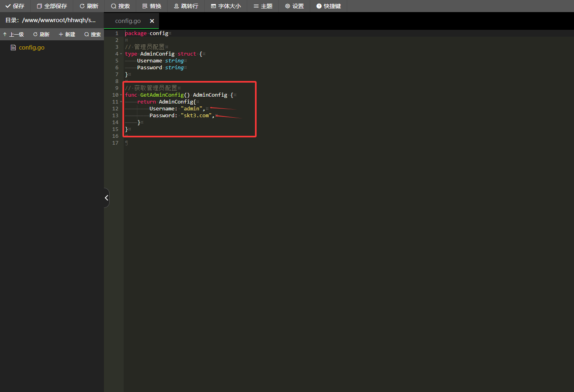
Task: Fold the GetAdminConfig function at line 10
Action: coord(121,95)
